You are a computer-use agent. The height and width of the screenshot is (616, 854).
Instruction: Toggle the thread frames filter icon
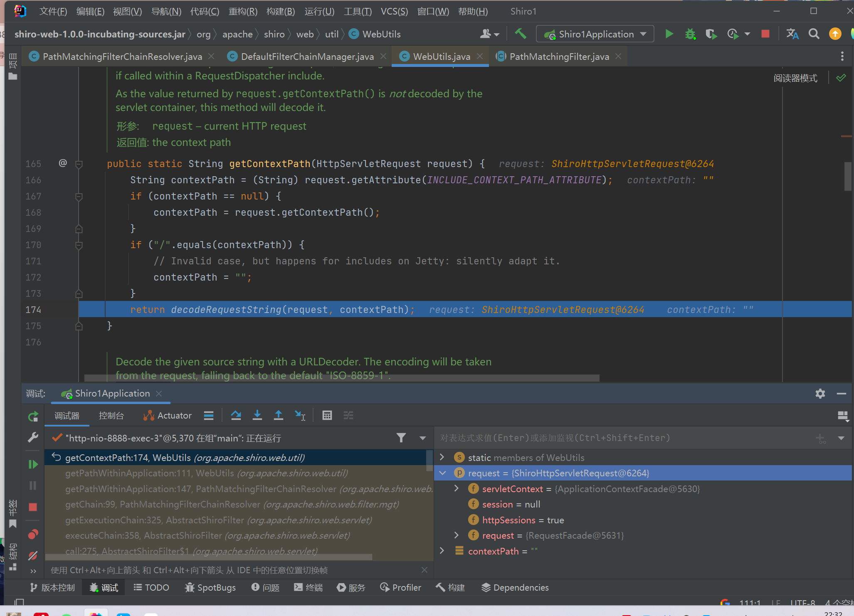[401, 438]
